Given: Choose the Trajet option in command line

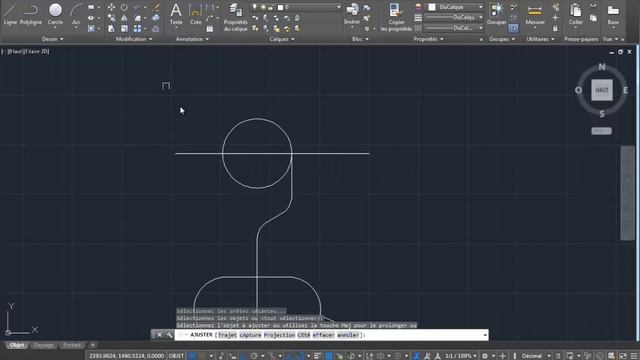Looking at the screenshot, I should pyautogui.click(x=227, y=335).
